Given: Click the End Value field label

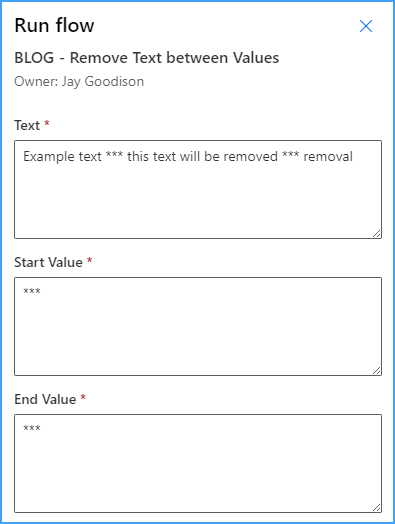Looking at the screenshot, I should 45,399.
